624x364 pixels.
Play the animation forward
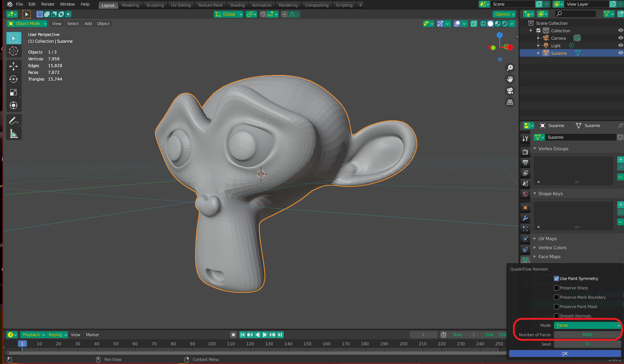(x=265, y=335)
